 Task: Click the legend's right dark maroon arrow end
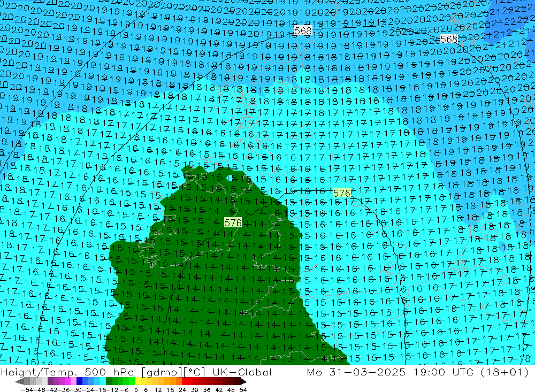coord(243,381)
